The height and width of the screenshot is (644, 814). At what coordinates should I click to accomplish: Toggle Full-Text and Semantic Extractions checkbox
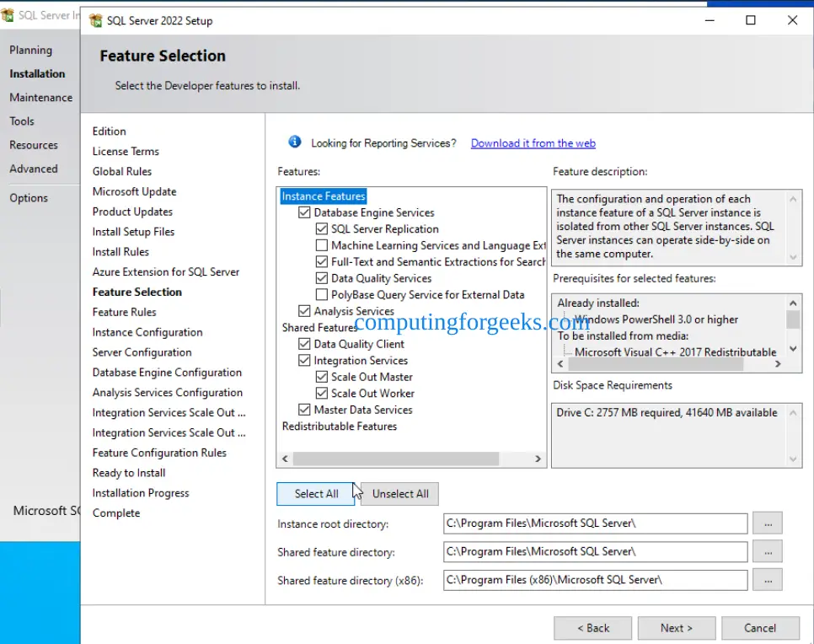pyautogui.click(x=322, y=262)
